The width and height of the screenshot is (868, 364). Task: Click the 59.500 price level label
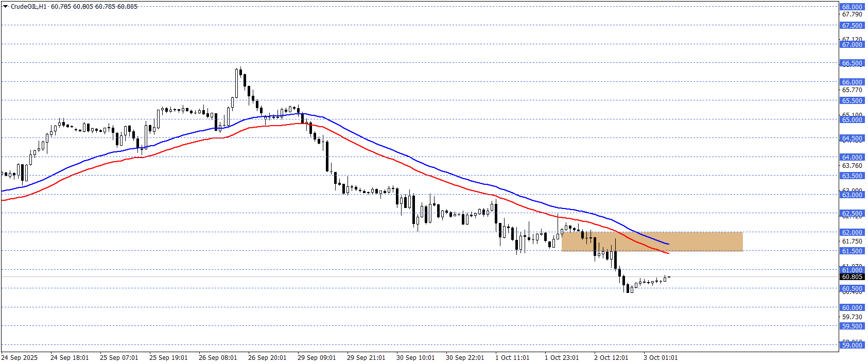point(852,326)
